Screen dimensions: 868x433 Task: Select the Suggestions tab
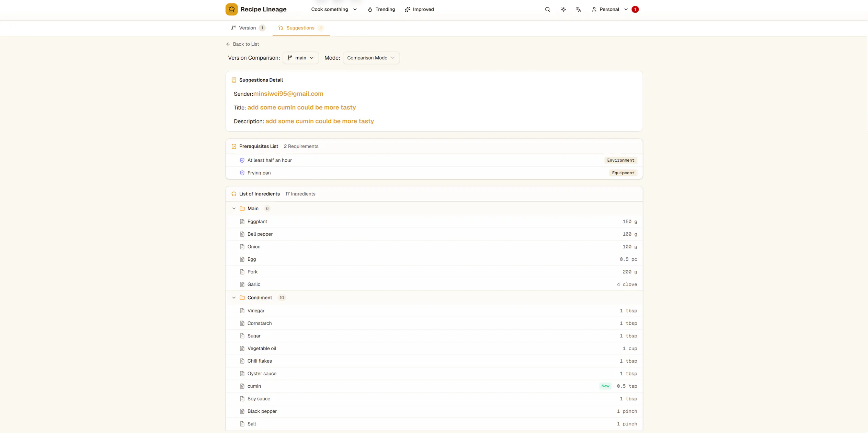[301, 28]
